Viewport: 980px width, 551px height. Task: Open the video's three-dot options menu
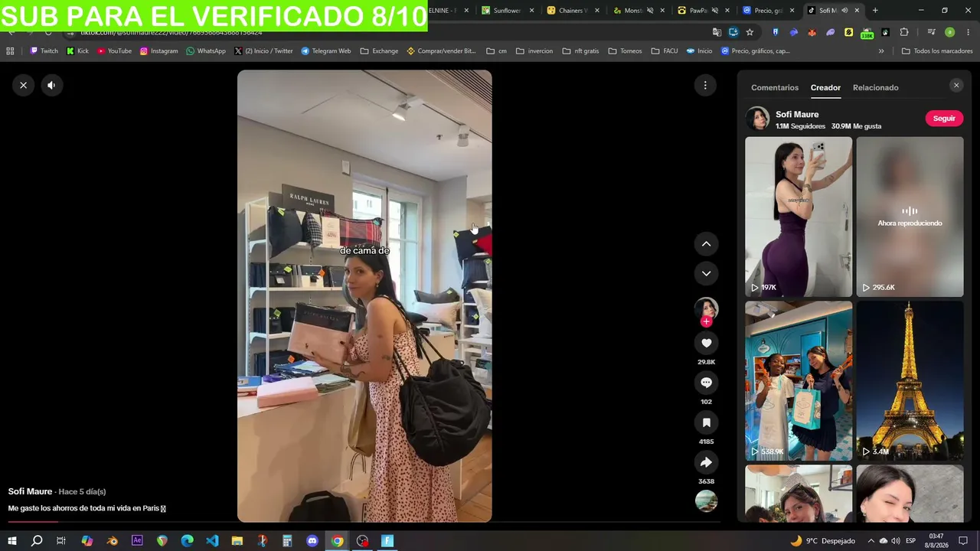pos(705,85)
